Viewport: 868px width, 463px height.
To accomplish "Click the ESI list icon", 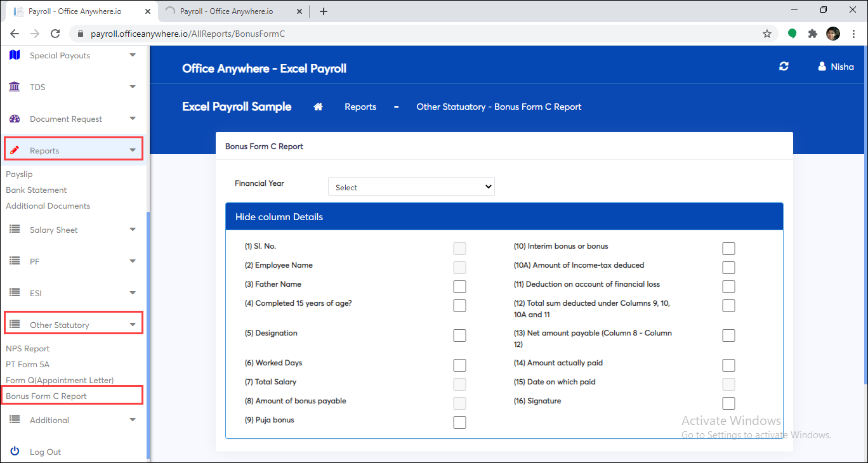I will pyautogui.click(x=15, y=293).
